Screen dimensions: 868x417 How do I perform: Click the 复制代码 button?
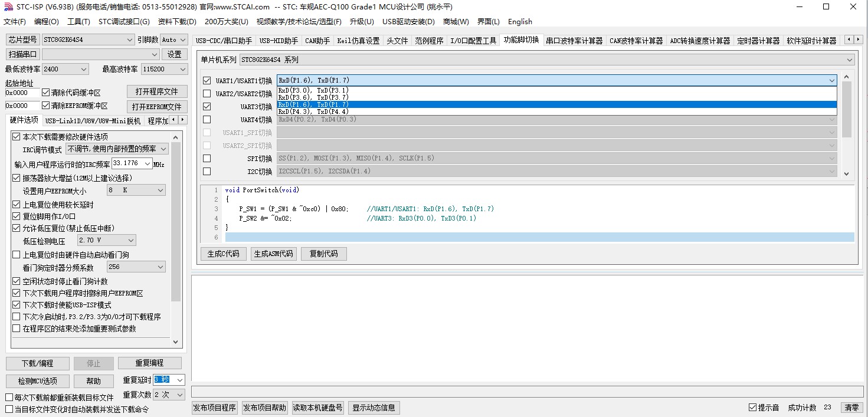pos(323,254)
